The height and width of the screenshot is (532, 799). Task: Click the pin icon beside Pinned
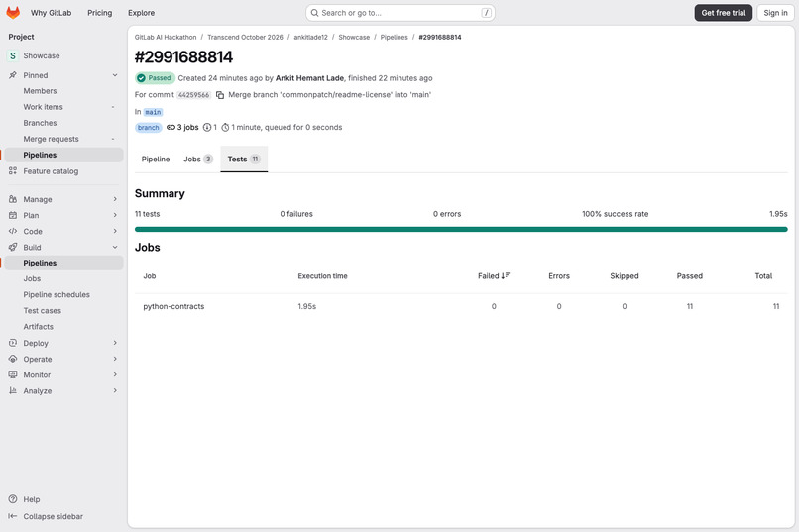tap(13, 75)
